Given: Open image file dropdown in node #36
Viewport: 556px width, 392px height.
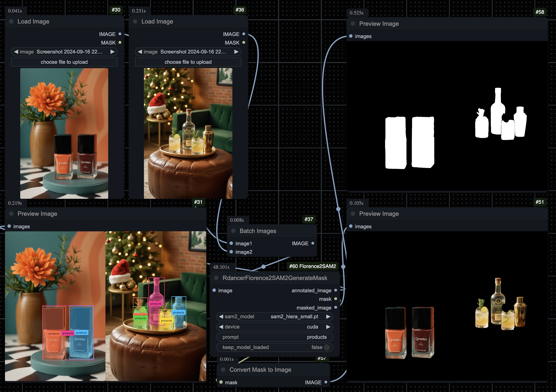Looking at the screenshot, I should (x=188, y=52).
